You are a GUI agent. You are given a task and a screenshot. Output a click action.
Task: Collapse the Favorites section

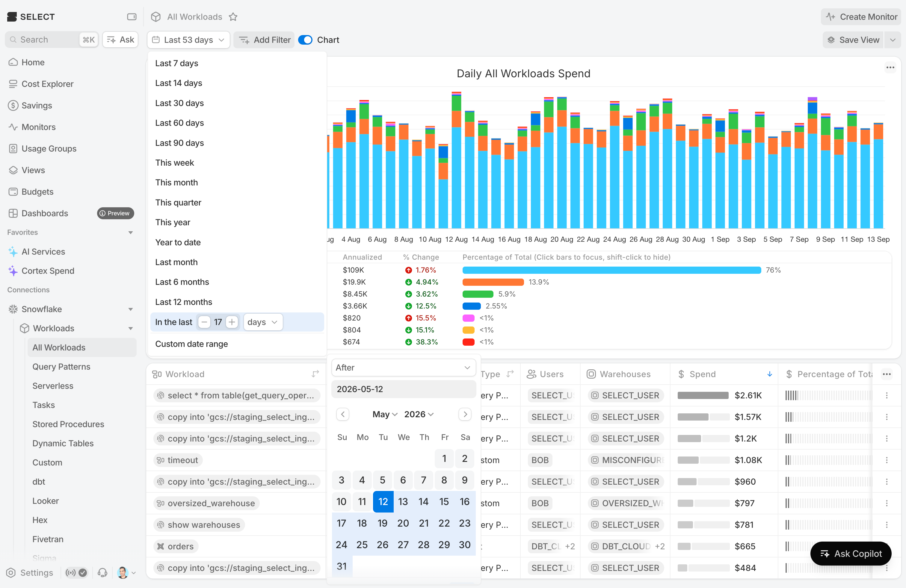point(131,232)
